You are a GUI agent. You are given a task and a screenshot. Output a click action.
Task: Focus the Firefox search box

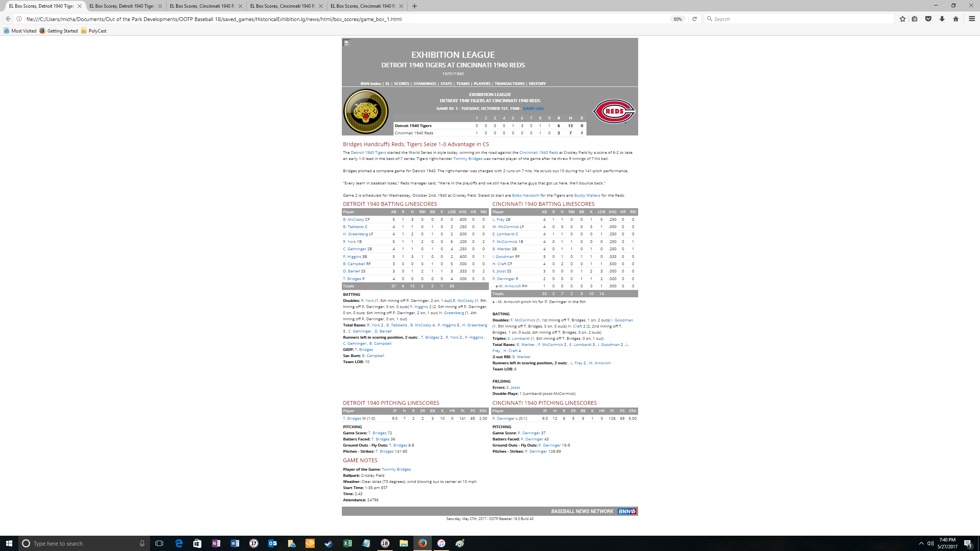(800, 19)
